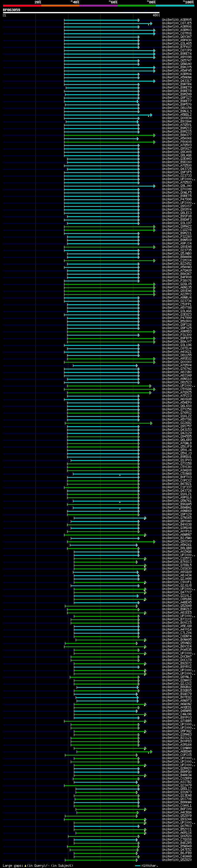Choose the UniRef100_A9PA30 label

tap(177, 40)
